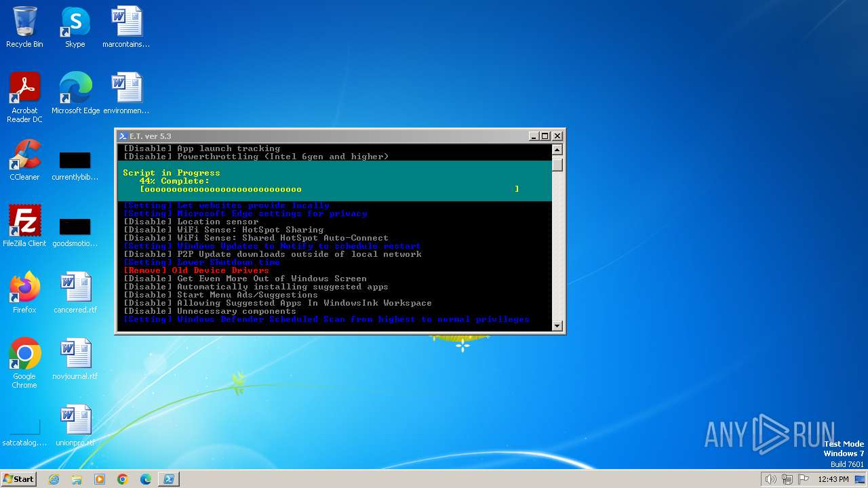868x488 pixels.
Task: Select the marcontains Word document icon
Action: [x=126, y=27]
